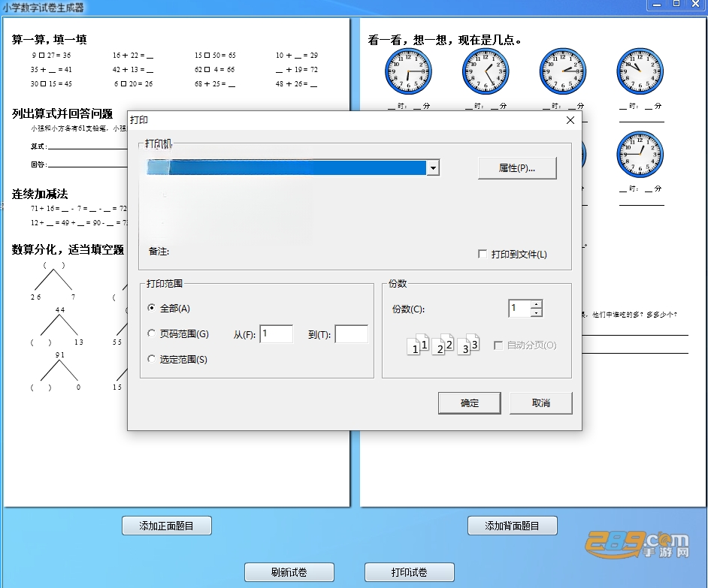Open printer 属性(P)... settings

point(517,168)
